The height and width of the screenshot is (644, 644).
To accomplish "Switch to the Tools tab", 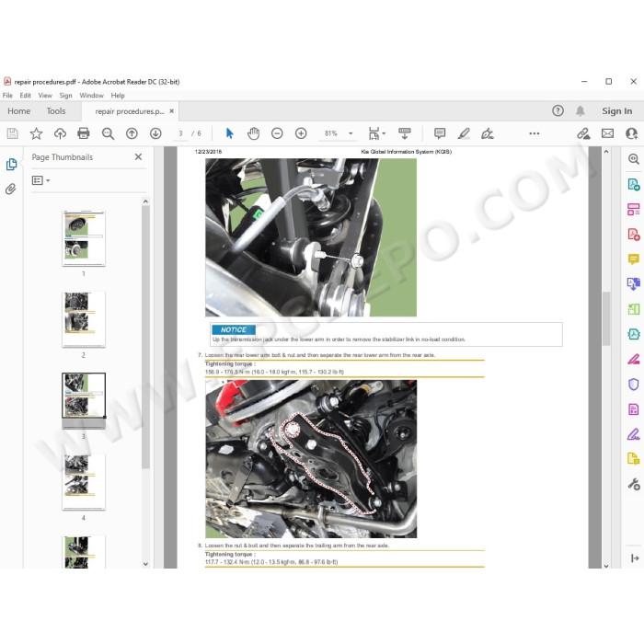I will [x=56, y=111].
